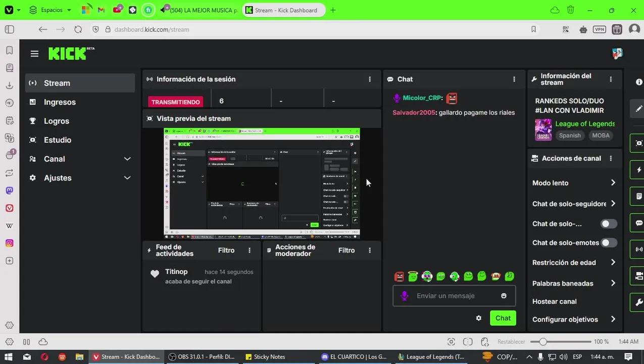Switch to LA MEJOR MUSICA browser tab

[199, 10]
